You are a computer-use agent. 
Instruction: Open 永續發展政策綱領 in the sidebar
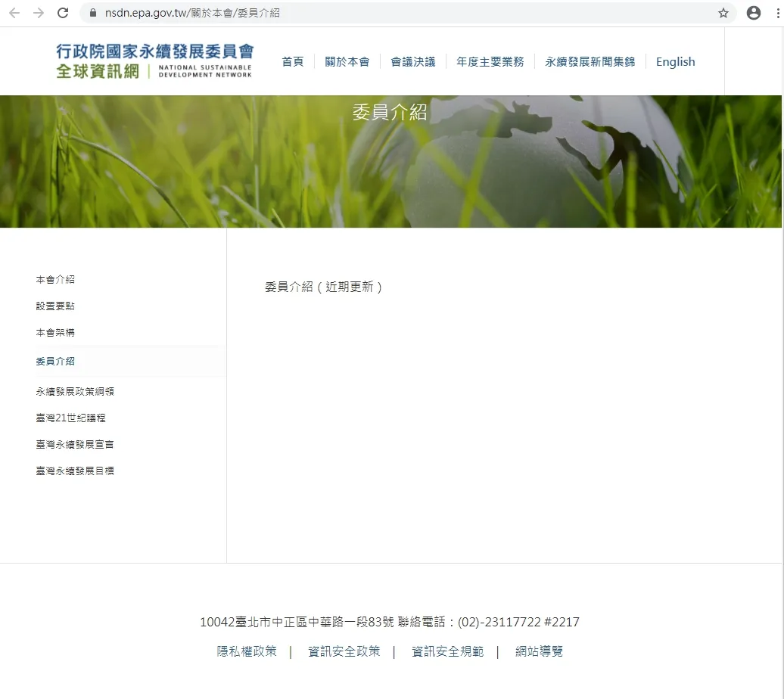pos(75,392)
